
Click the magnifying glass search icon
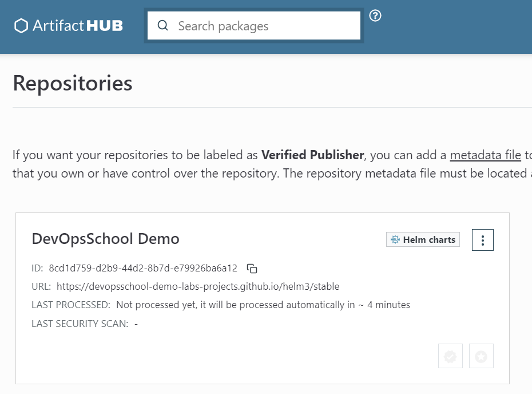tap(163, 26)
